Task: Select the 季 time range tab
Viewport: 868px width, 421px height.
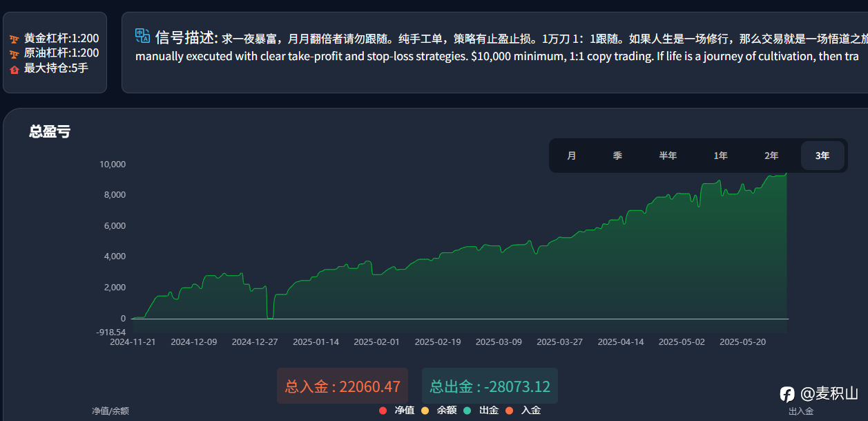Action: [x=617, y=156]
